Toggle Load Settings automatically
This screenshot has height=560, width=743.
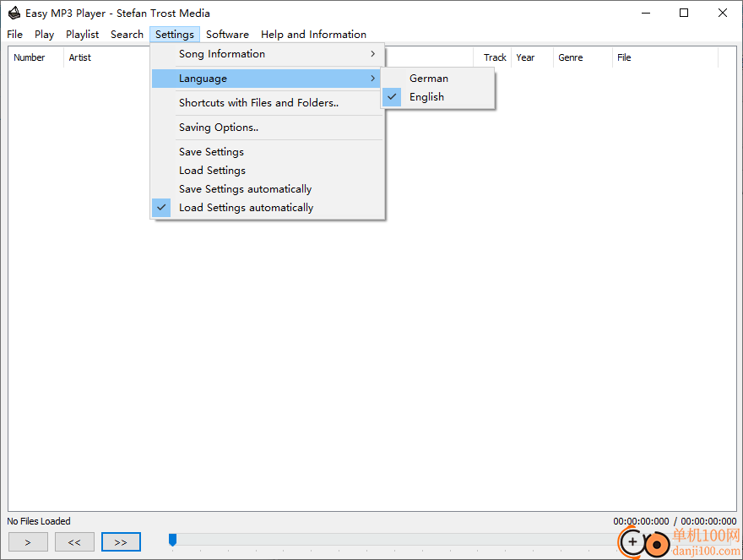(268, 208)
